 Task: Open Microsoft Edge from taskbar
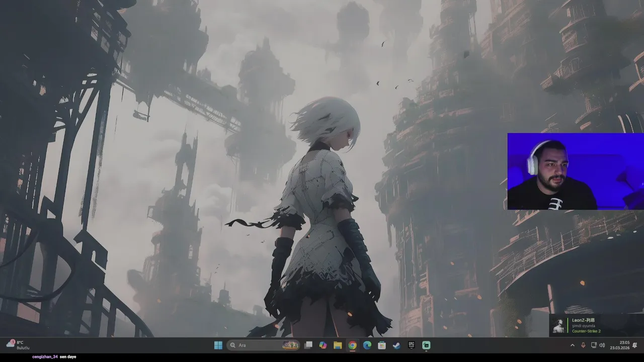367,345
